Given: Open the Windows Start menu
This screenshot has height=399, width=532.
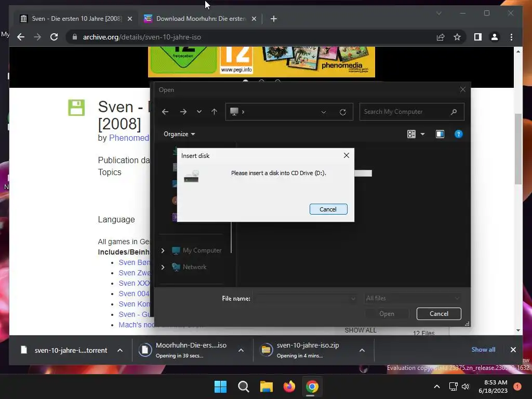Looking at the screenshot, I should point(220,387).
